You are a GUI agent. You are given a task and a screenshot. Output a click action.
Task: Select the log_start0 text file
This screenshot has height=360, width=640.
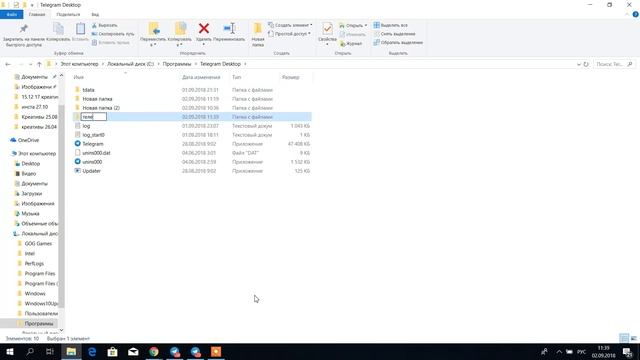coord(192,135)
